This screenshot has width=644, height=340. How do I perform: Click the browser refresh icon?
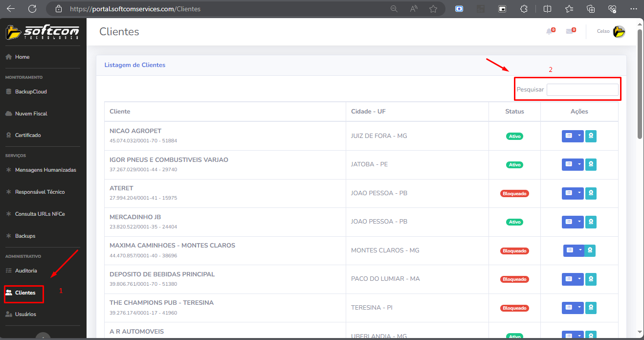click(x=32, y=9)
